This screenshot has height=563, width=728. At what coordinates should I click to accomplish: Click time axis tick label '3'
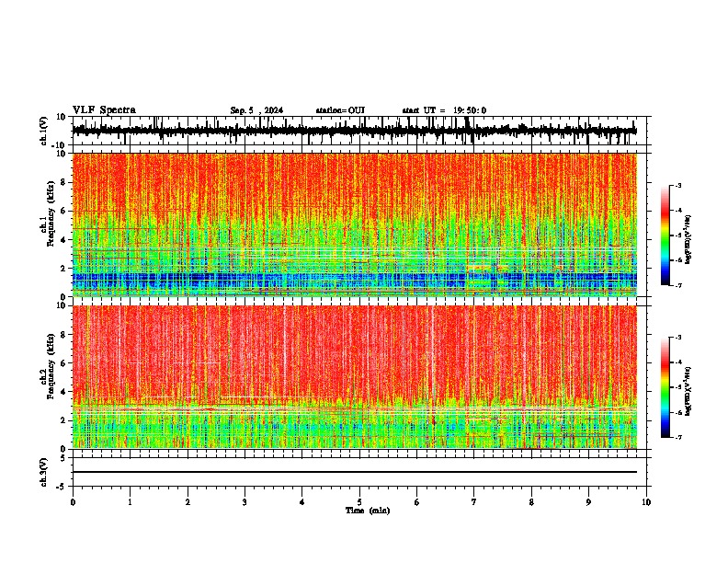(x=245, y=502)
